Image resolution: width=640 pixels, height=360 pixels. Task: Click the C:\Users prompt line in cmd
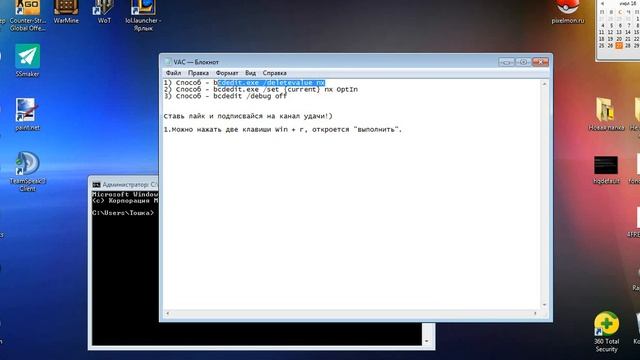click(123, 213)
